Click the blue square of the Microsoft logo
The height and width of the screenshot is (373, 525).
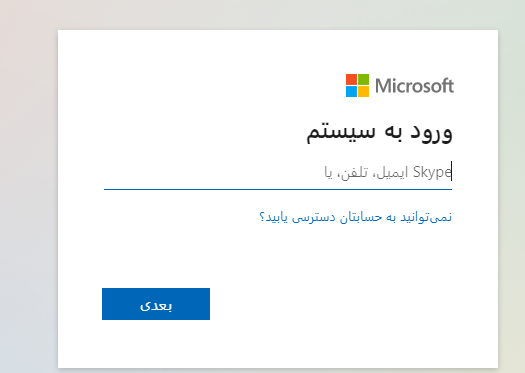click(x=351, y=91)
